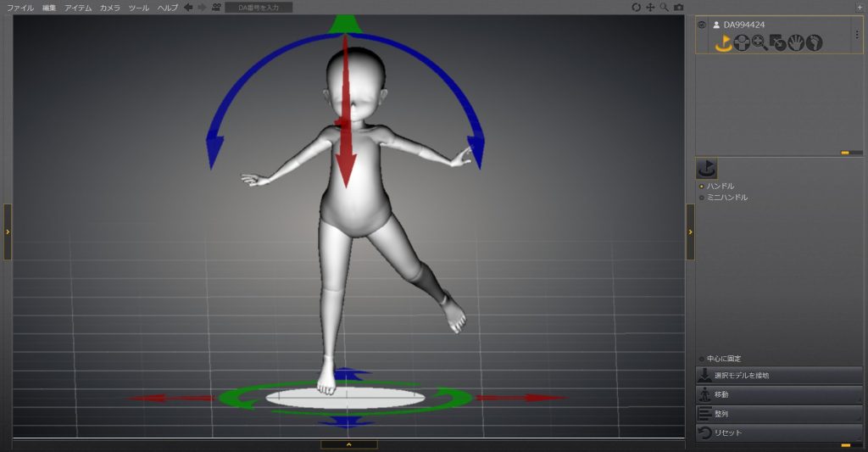Viewport: 868px width, 452px height.
Task: Expand the left side panel arrow
Action: [x=8, y=231]
